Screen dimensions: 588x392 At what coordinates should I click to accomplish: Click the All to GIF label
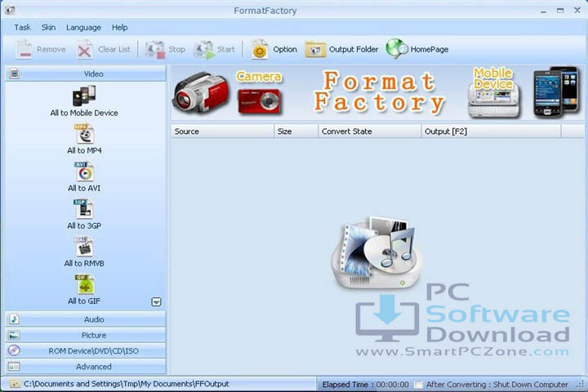[84, 301]
